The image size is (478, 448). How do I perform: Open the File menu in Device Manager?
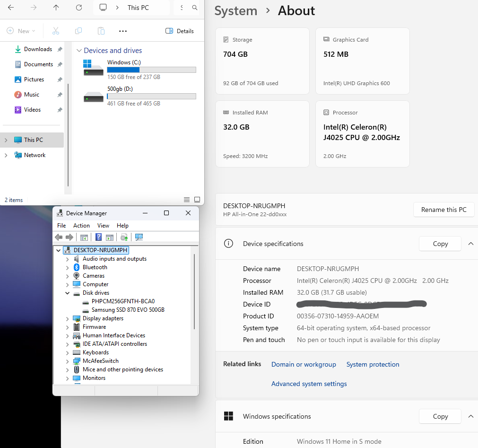point(61,226)
